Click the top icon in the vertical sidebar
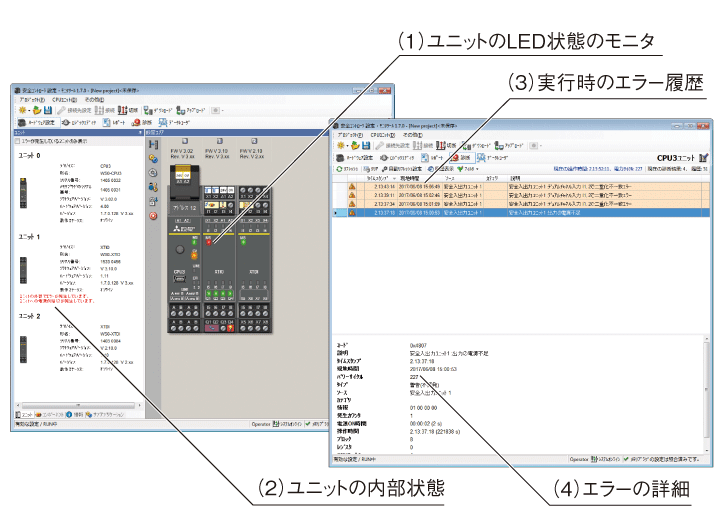Screen dimensions: 720x520 153,145
